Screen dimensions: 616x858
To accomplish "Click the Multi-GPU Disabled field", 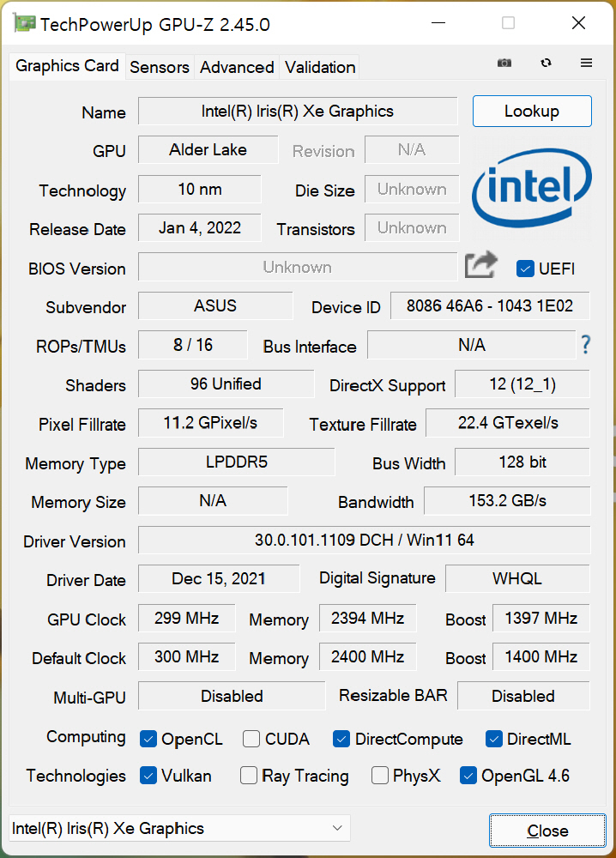I will tap(232, 696).
